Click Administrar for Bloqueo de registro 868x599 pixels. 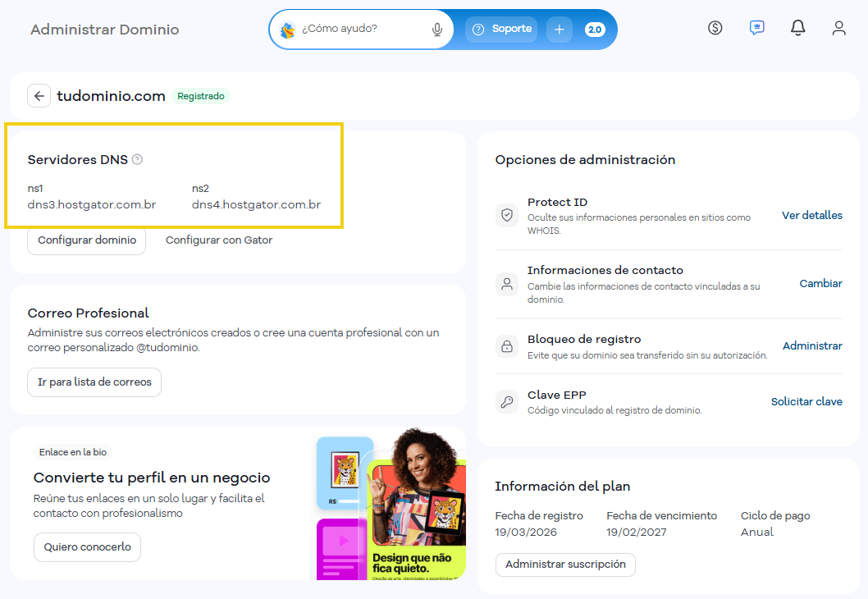coord(812,346)
